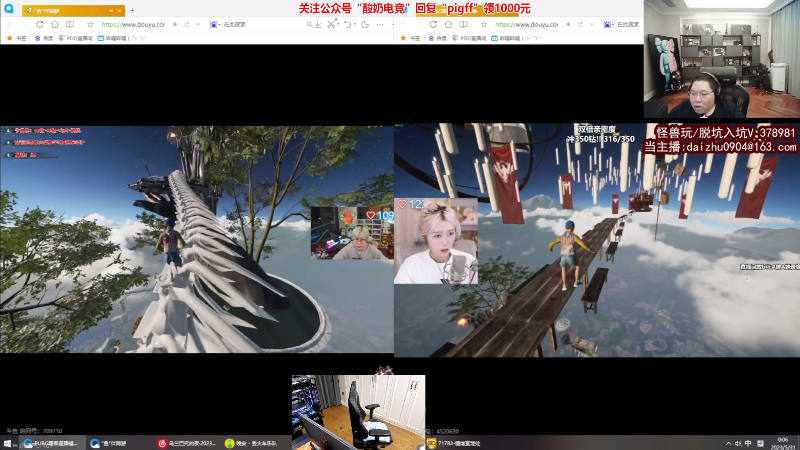Open PDD直播间 bookmark in left browser
This screenshot has height=450, width=800.
[76, 38]
